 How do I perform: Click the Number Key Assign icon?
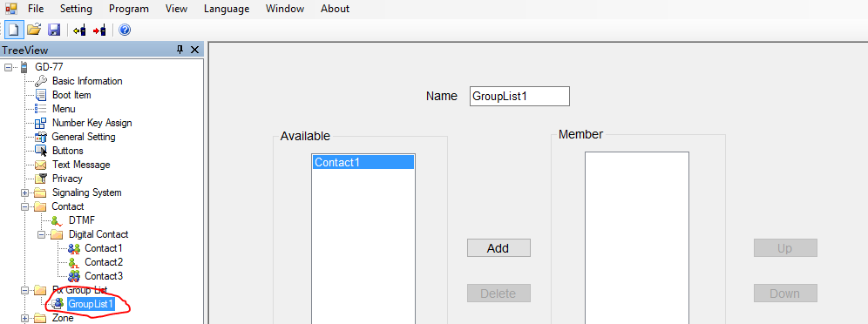click(40, 123)
